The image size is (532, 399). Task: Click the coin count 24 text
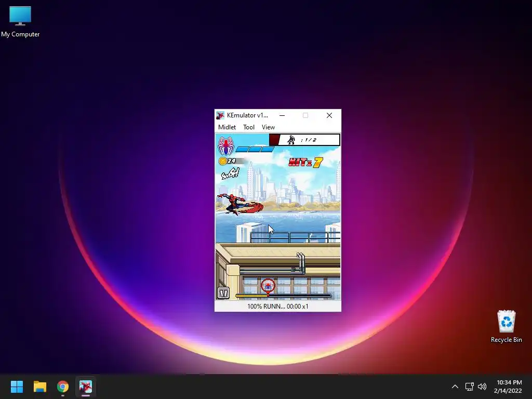[x=231, y=161]
